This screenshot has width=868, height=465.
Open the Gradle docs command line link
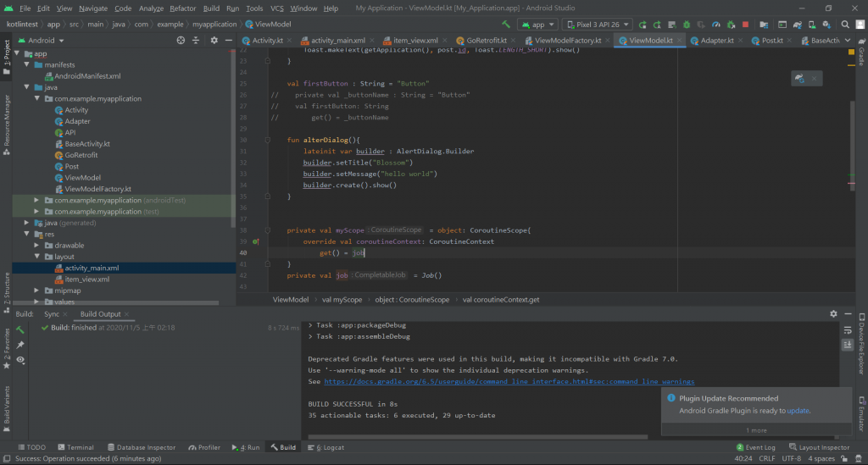point(508,382)
